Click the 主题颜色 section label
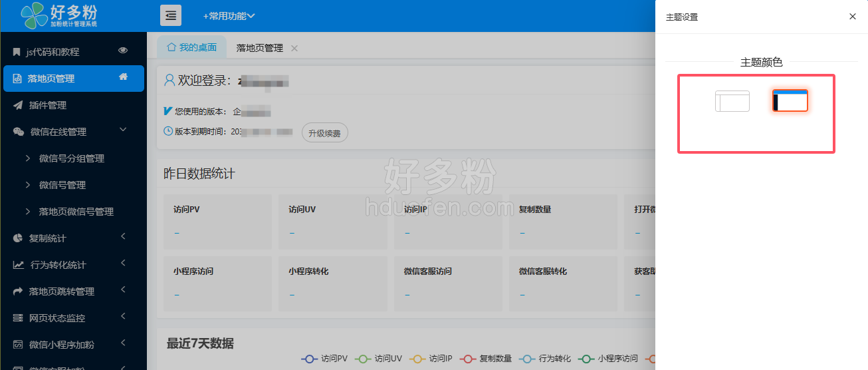Image resolution: width=868 pixels, height=370 pixels. 762,62
